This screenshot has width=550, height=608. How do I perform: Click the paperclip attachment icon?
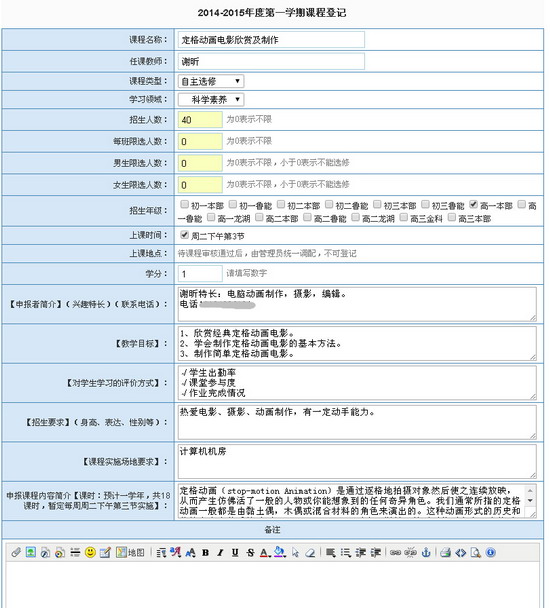tap(16, 552)
